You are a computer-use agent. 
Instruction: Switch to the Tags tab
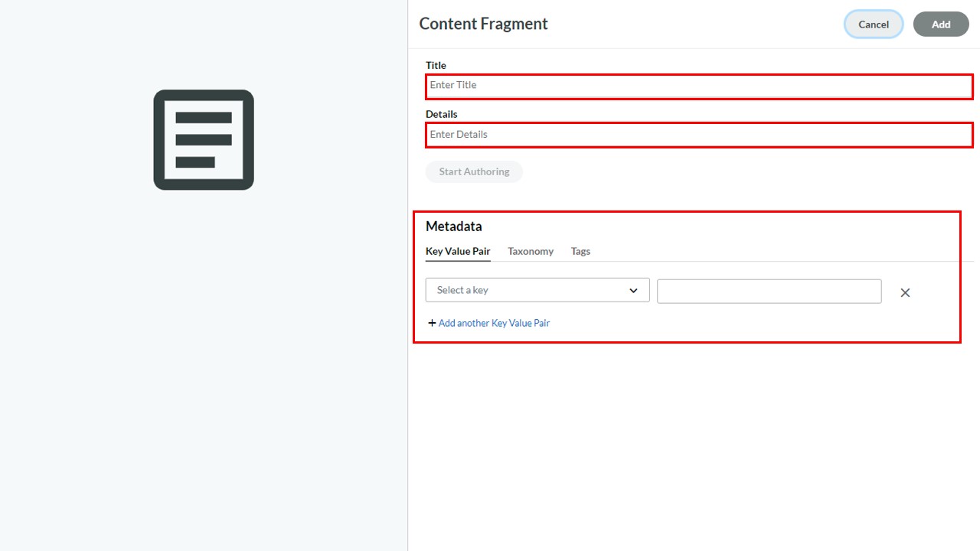(580, 251)
